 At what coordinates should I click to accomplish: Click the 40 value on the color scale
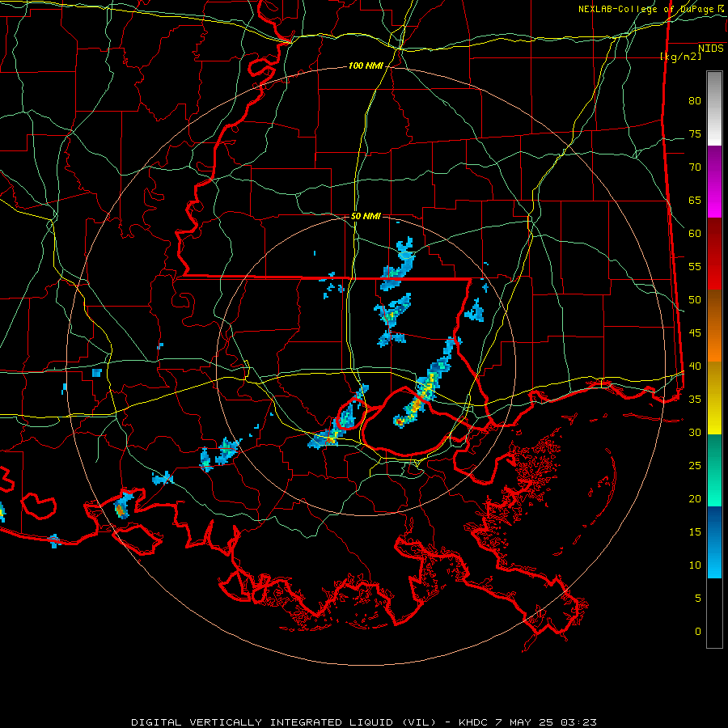[x=695, y=366]
